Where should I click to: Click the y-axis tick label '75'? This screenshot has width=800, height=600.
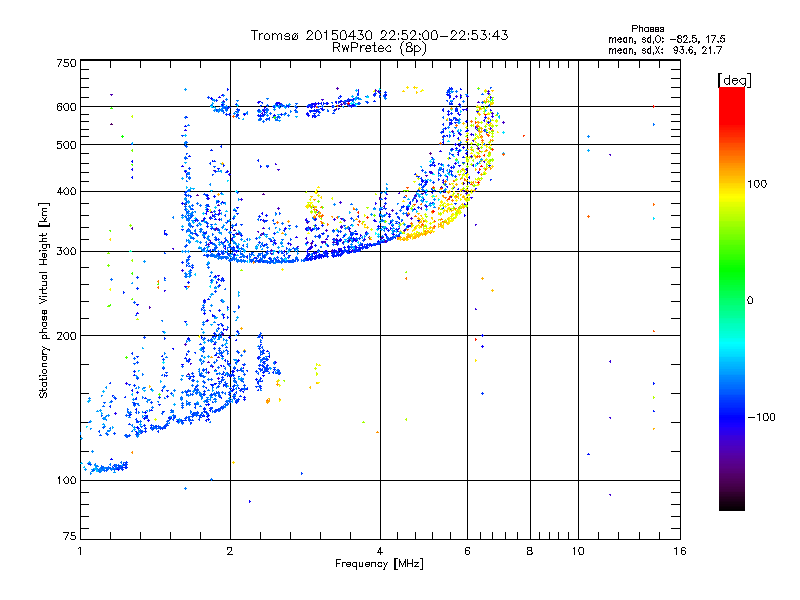[x=70, y=536]
